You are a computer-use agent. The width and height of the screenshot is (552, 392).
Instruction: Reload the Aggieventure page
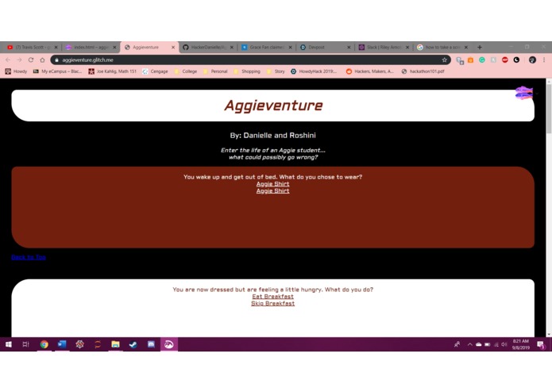pyautogui.click(x=31, y=60)
